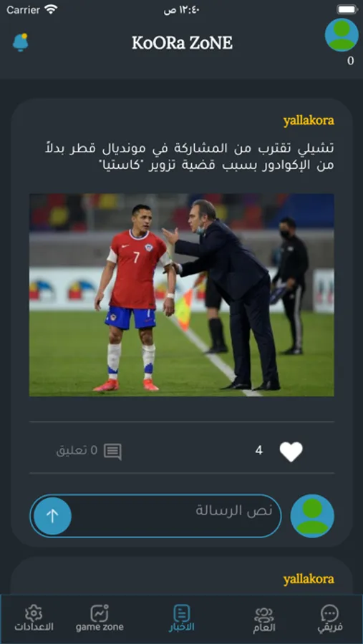Tap the user avatar beside the message field
The width and height of the screenshot is (363, 644).
312,516
